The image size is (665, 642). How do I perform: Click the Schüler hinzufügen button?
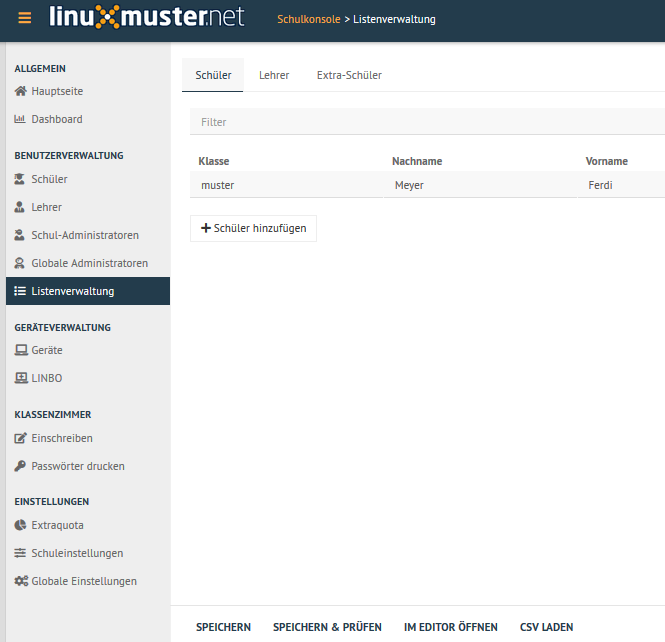pyautogui.click(x=253, y=228)
